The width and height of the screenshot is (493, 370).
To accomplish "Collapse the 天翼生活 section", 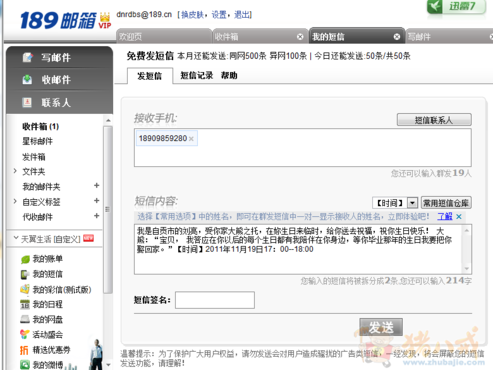I will click(16, 238).
